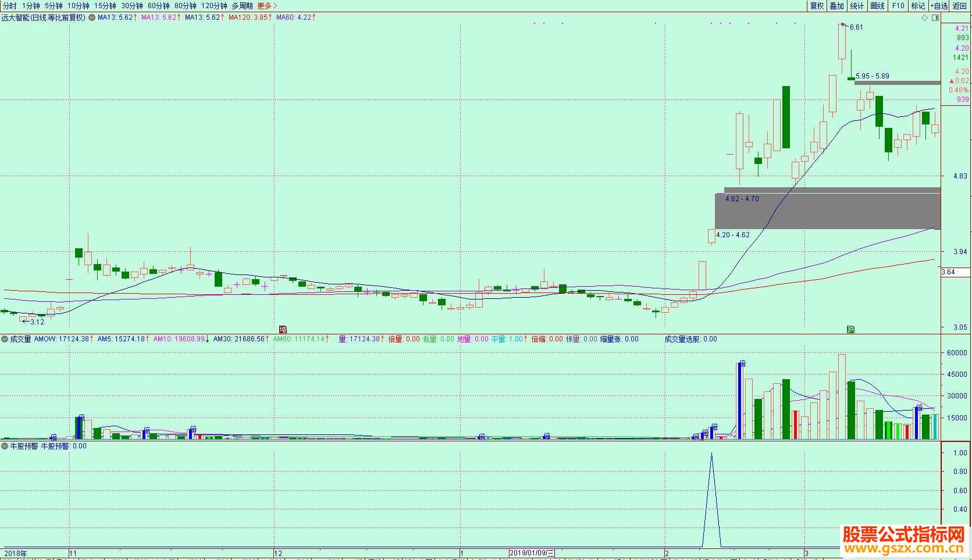
Task: Click 成交量选股: 0.00 label
Action: tap(691, 339)
